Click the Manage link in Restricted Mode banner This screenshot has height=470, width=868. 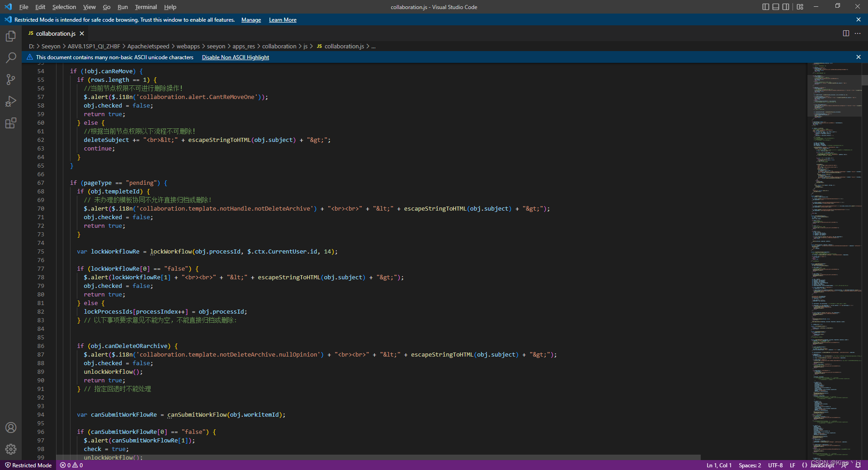[x=251, y=20]
